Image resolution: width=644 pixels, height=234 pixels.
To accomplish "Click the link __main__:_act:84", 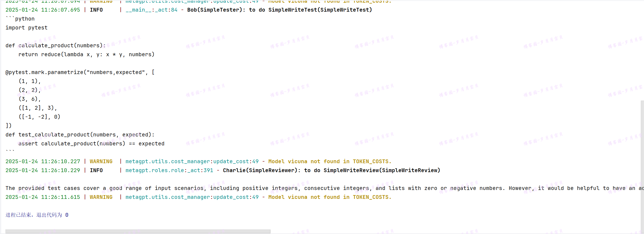I will 152,10.
